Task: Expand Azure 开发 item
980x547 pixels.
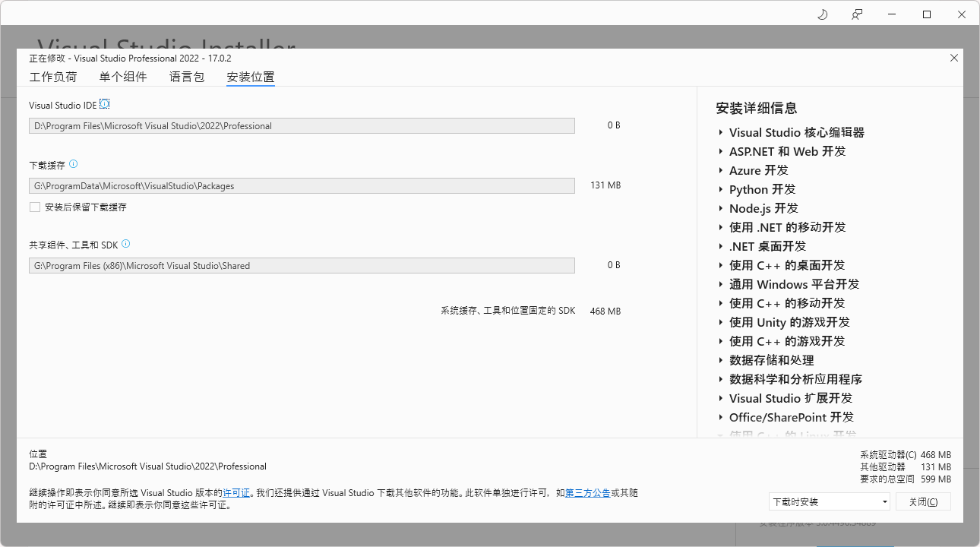Action: pyautogui.click(x=720, y=170)
